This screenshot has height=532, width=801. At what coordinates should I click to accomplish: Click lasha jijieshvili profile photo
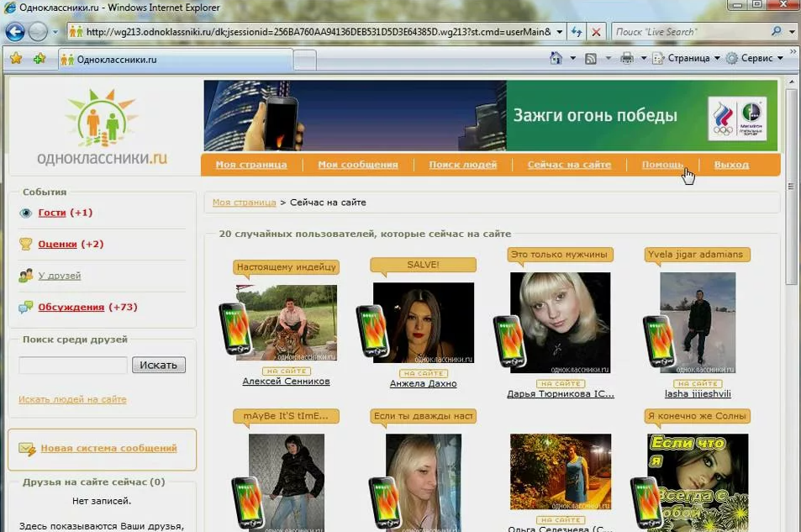[x=698, y=323]
